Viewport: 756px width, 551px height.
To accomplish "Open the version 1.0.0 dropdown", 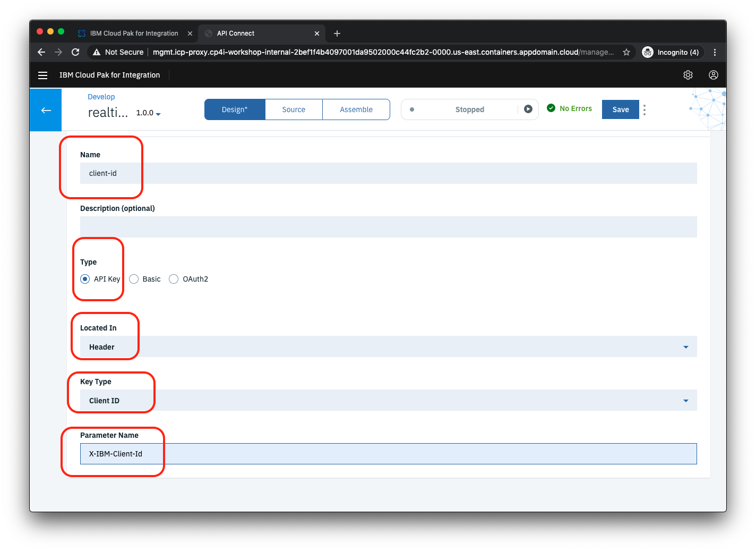I will pyautogui.click(x=149, y=113).
